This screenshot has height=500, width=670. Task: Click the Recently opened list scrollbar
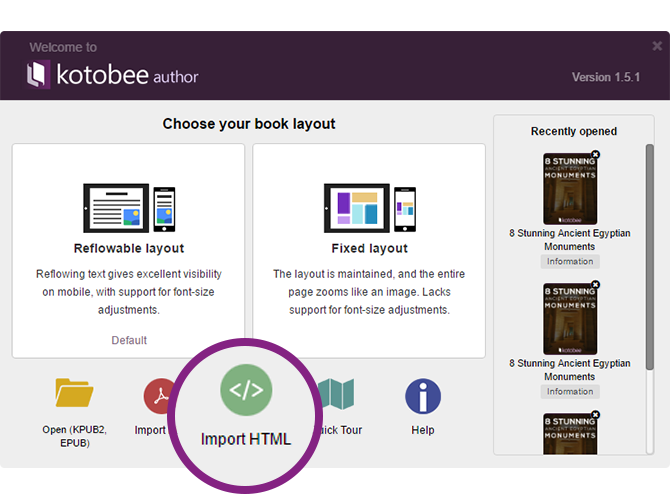click(x=649, y=250)
